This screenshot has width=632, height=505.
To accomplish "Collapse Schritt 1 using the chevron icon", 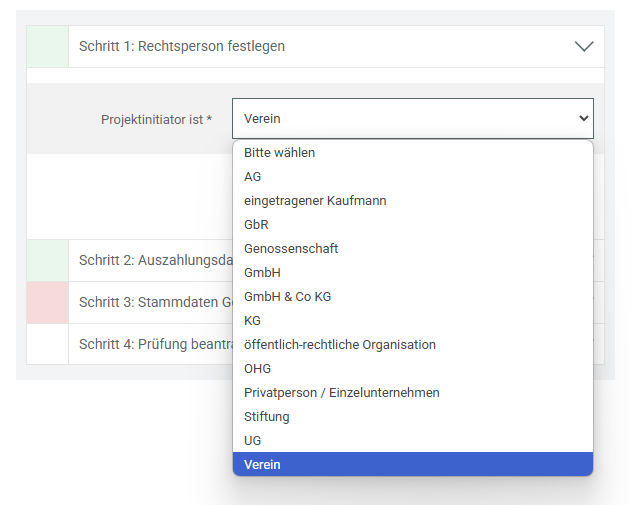I will [x=584, y=46].
